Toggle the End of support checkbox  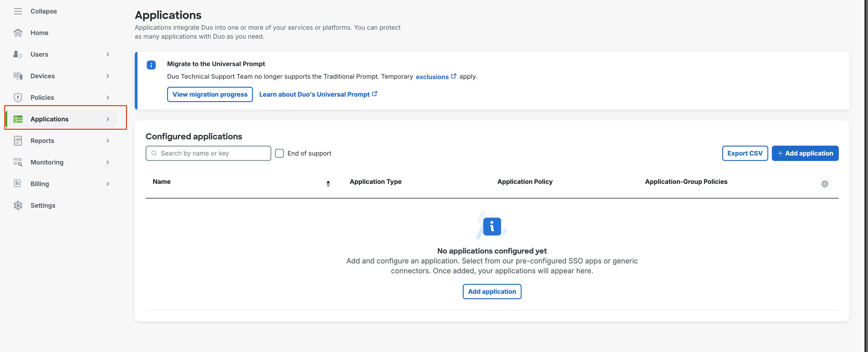click(x=279, y=153)
